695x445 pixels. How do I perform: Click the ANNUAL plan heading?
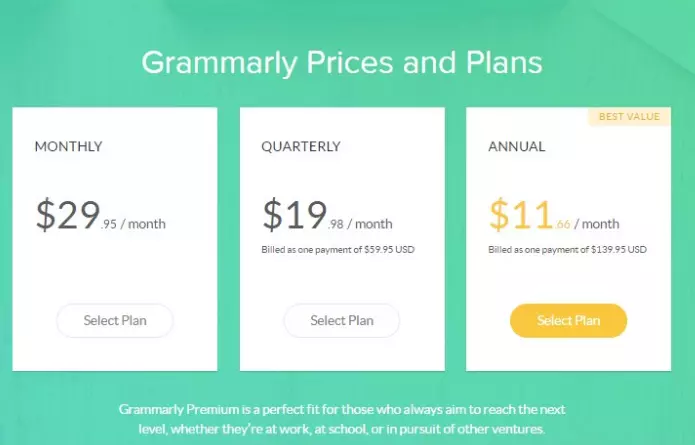tap(516, 146)
